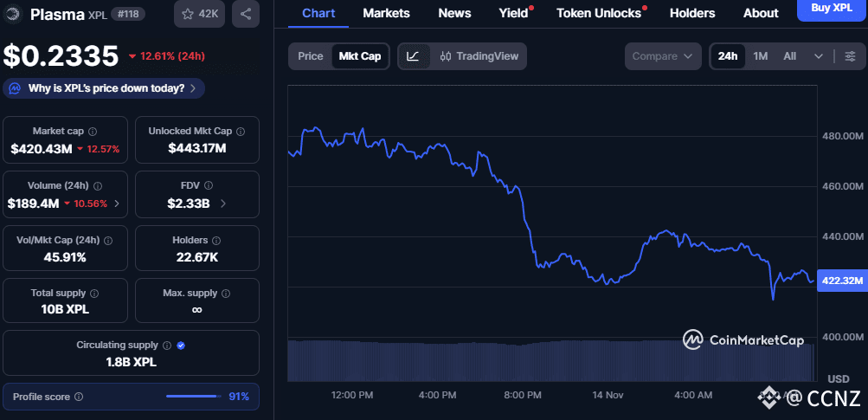Toggle chart to Price view
The height and width of the screenshot is (420, 868).
310,56
